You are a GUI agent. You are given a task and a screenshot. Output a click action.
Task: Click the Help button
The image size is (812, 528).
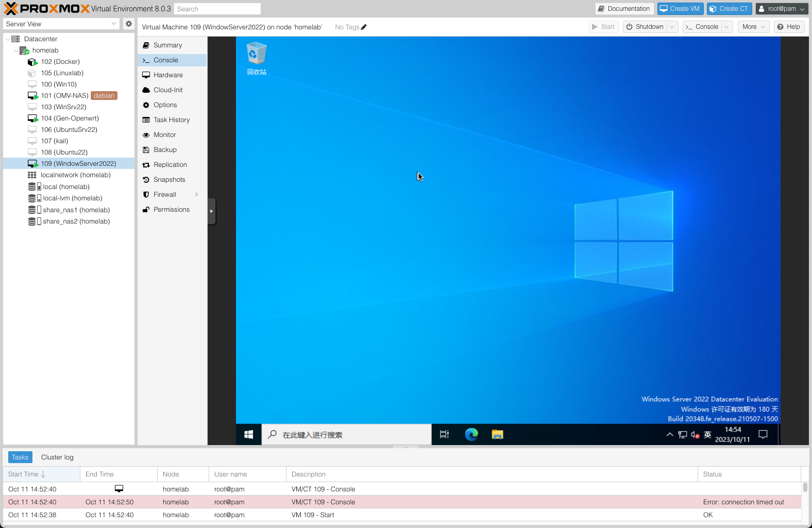(x=789, y=27)
